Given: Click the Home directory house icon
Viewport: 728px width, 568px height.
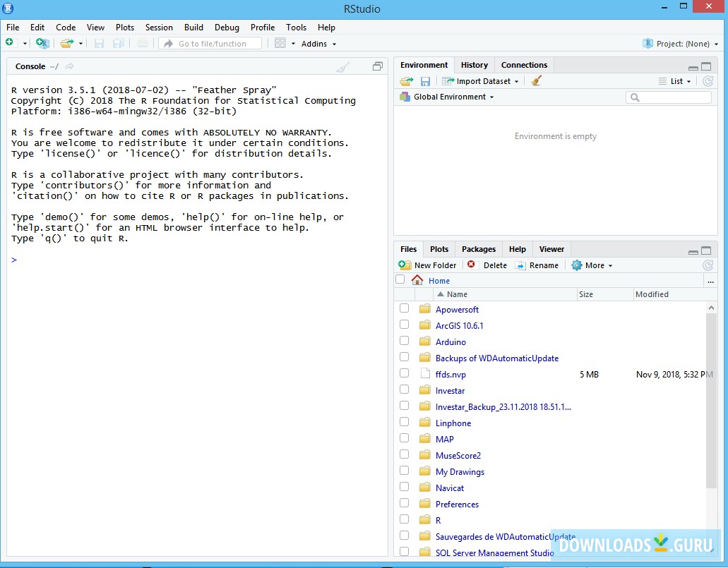Looking at the screenshot, I should tap(417, 280).
